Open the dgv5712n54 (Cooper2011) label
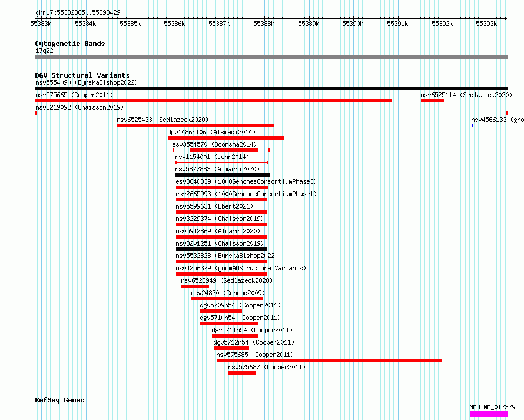 (254, 342)
